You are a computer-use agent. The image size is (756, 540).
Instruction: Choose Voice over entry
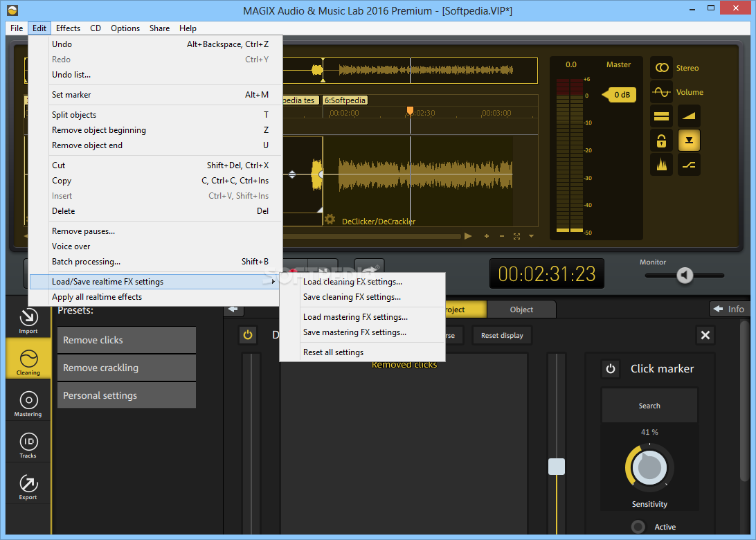click(x=155, y=246)
